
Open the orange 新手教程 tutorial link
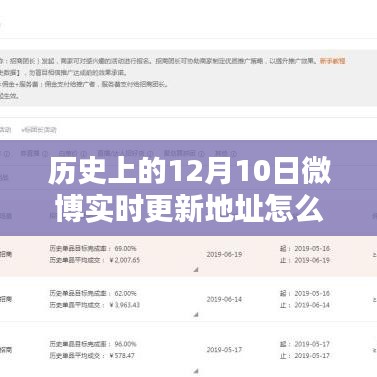point(332,61)
